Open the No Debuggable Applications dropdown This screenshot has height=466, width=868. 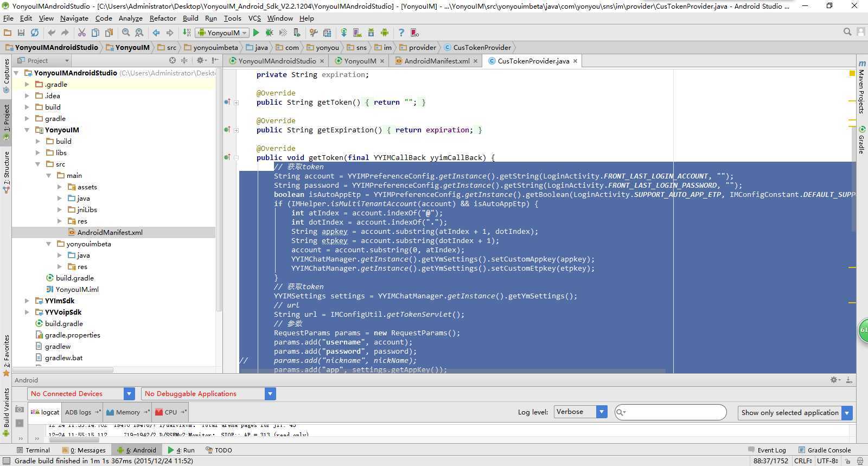pyautogui.click(x=209, y=393)
